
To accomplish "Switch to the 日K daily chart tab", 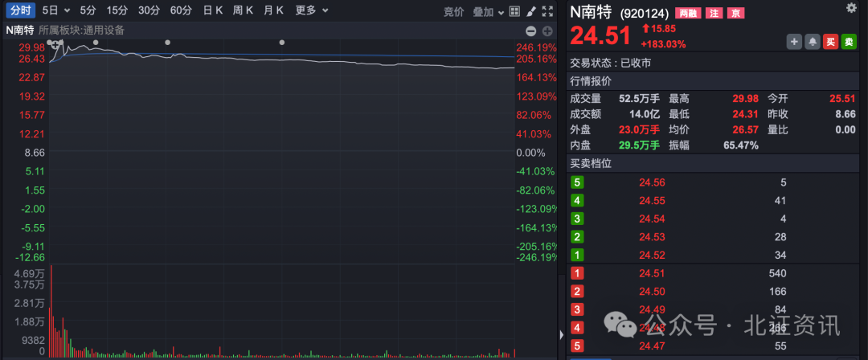I will coord(213,10).
